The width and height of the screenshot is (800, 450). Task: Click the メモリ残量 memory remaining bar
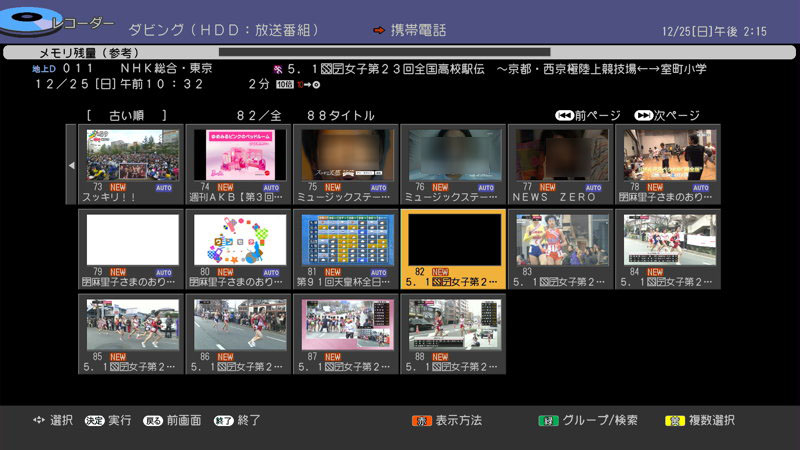383,51
